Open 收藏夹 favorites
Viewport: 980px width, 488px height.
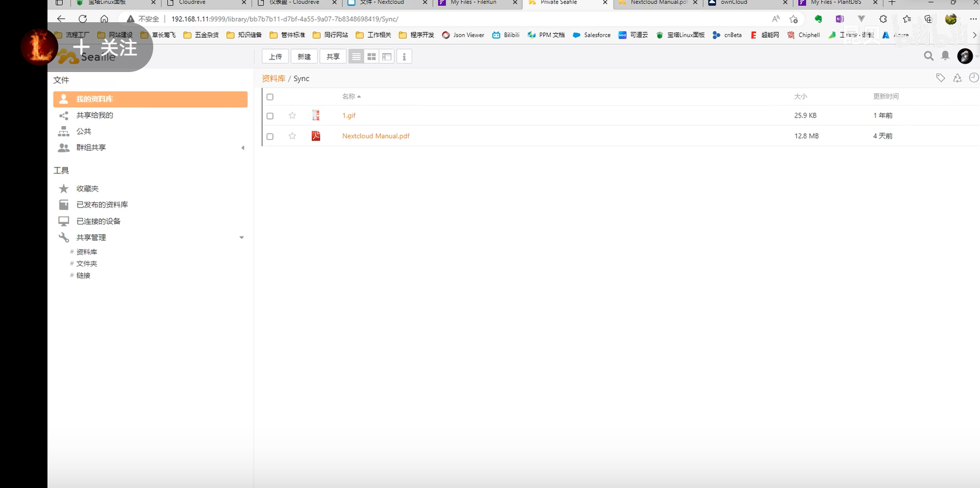(x=87, y=188)
